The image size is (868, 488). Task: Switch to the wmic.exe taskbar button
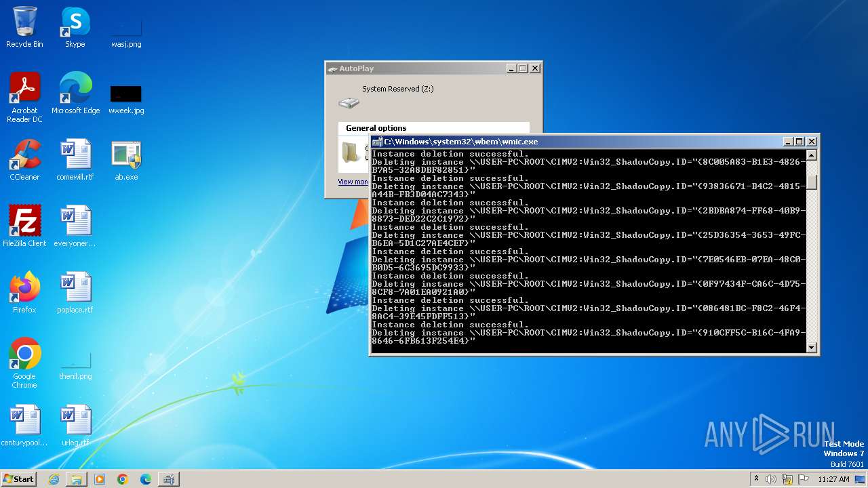click(169, 479)
